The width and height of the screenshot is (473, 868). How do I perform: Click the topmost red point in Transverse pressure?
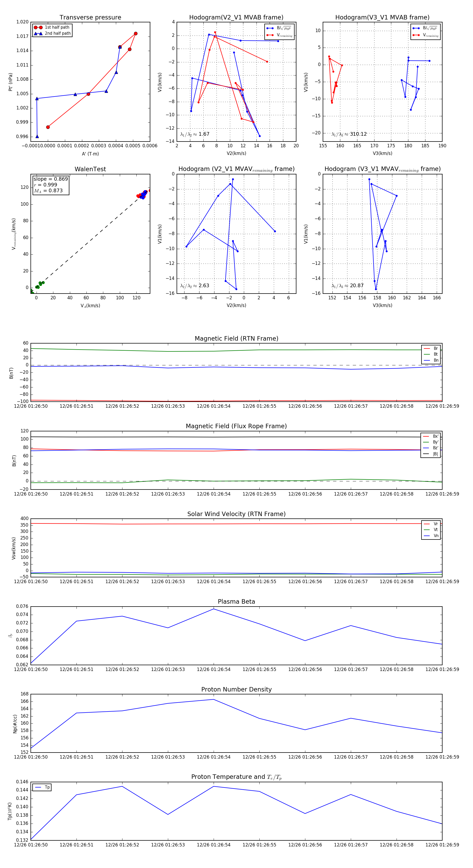[136, 34]
